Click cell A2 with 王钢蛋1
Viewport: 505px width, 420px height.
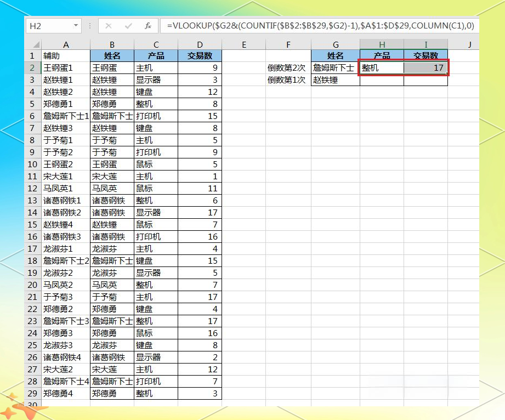(66, 67)
